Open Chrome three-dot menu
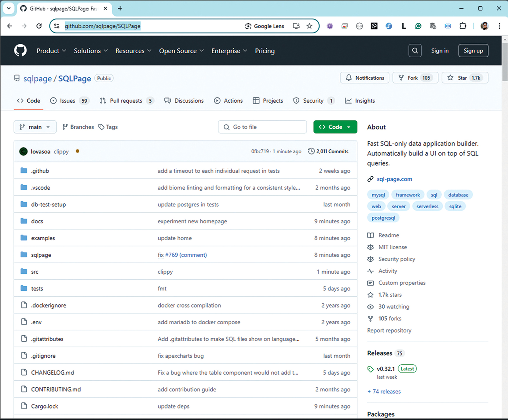508x420 pixels. point(499,26)
